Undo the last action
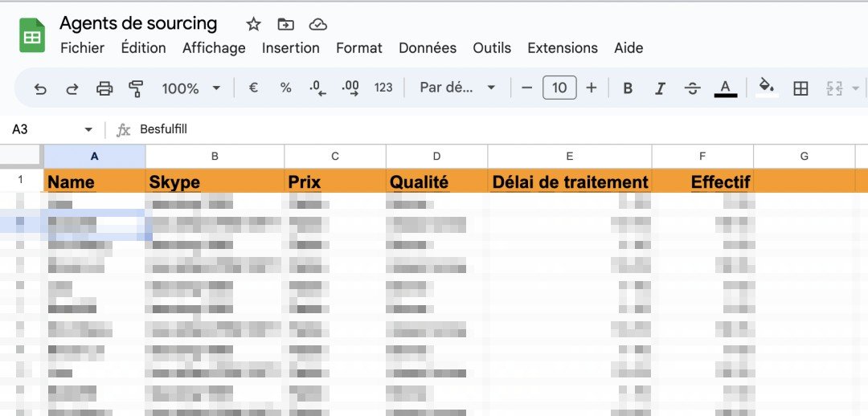This screenshot has width=868, height=416. (x=40, y=88)
